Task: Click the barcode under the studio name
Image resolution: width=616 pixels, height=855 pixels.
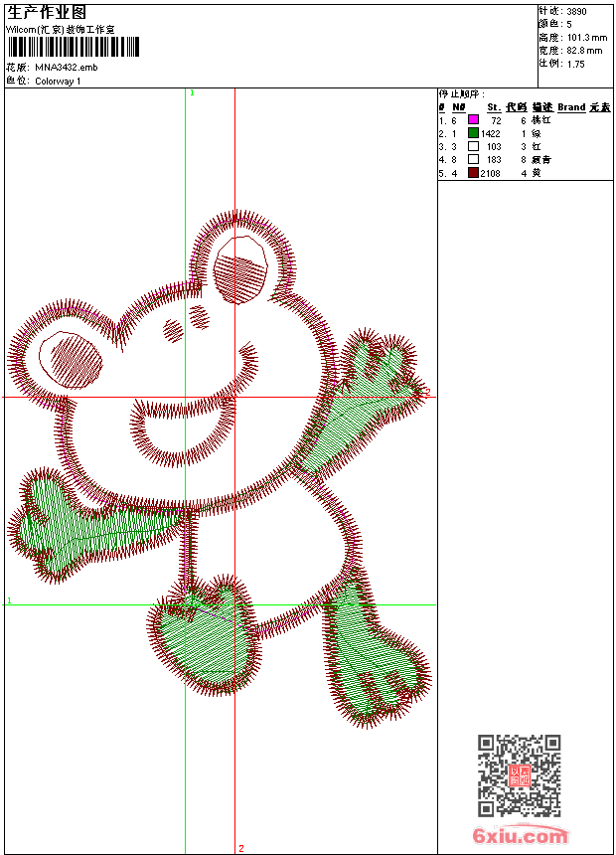Action: (74, 47)
